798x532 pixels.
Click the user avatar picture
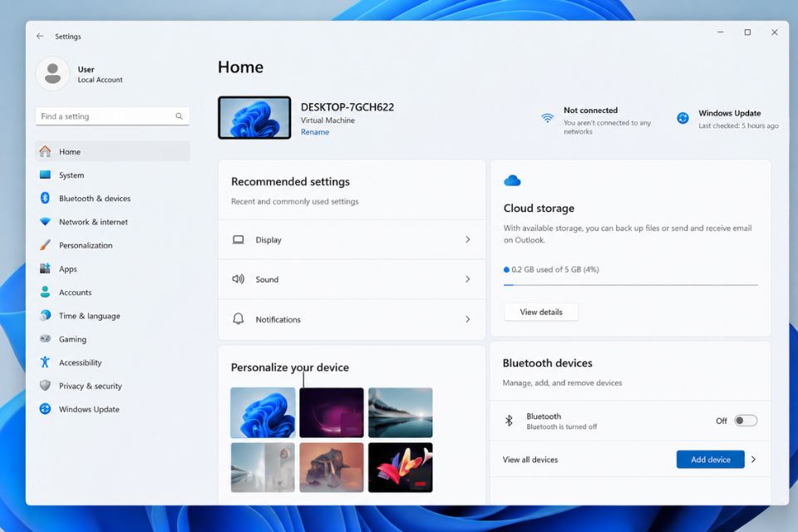[52, 74]
